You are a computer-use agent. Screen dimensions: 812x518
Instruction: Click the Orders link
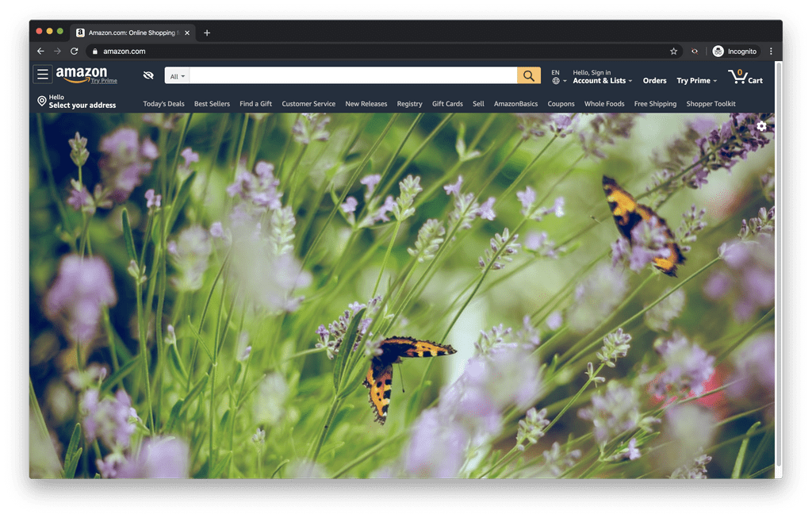tap(654, 80)
